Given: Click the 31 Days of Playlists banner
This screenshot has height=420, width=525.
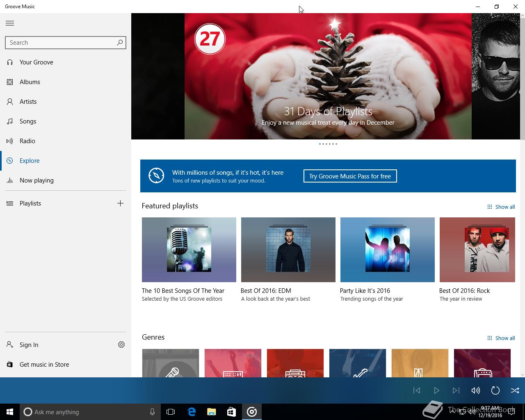Looking at the screenshot, I should [x=328, y=76].
